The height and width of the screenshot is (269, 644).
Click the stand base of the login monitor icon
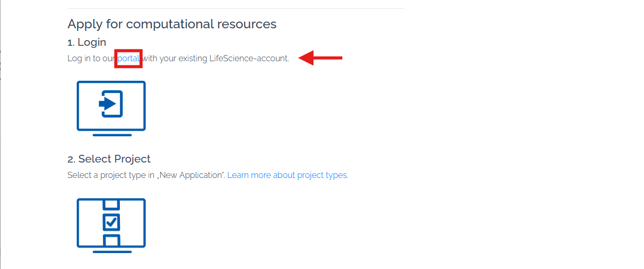click(x=112, y=135)
